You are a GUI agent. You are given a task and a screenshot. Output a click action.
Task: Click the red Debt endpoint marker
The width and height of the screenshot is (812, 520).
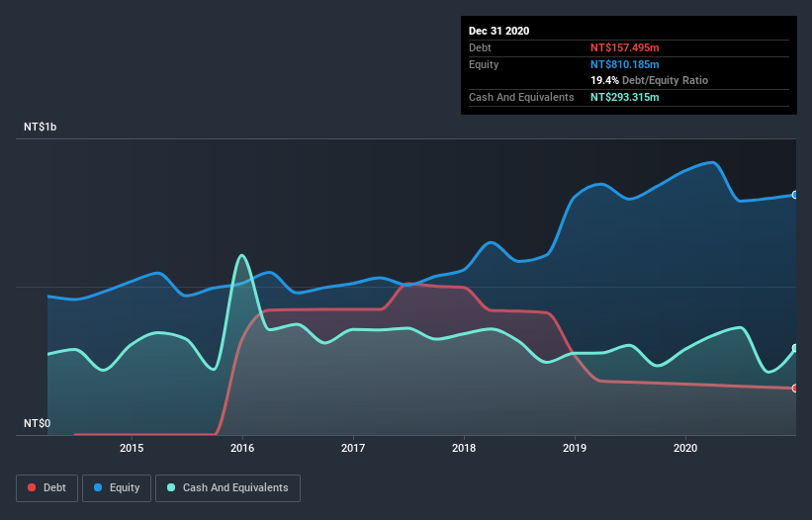pos(795,389)
